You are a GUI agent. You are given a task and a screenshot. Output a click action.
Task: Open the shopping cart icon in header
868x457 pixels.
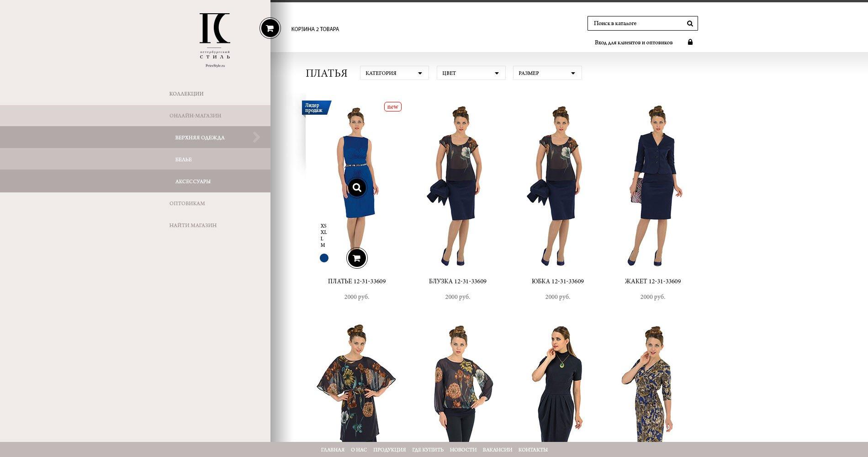pos(270,28)
